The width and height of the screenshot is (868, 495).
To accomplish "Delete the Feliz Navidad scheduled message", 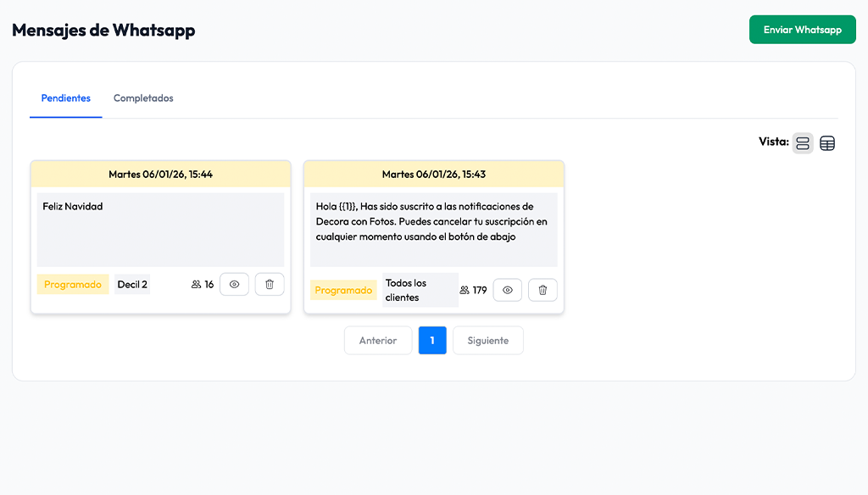I will click(x=270, y=285).
